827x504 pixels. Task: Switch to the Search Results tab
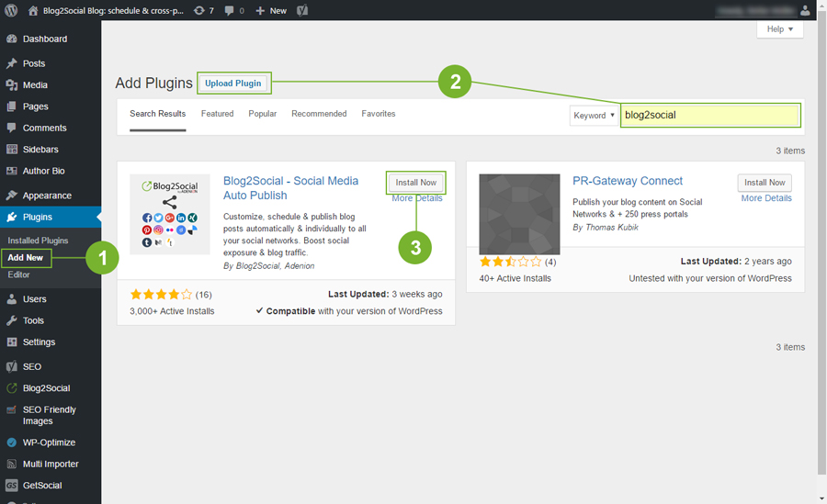click(158, 113)
